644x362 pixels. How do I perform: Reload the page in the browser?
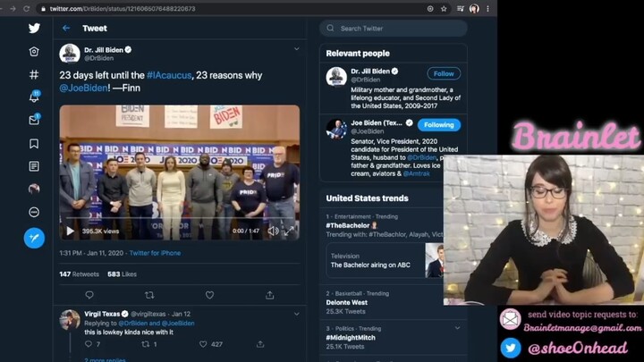pyautogui.click(x=26, y=9)
